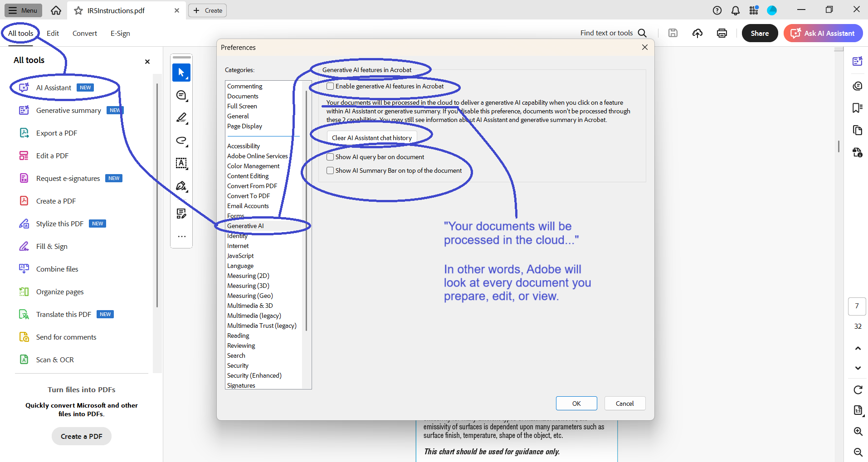Image resolution: width=868 pixels, height=462 pixels.
Task: Open the Organize pages tool
Action: pyautogui.click(x=51, y=292)
